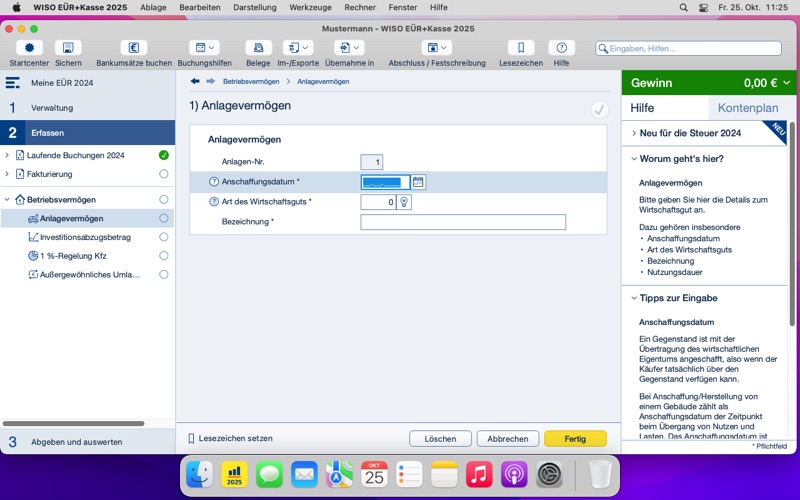This screenshot has width=800, height=500.
Task: Click Lesezeichen setzen link
Action: (x=230, y=438)
